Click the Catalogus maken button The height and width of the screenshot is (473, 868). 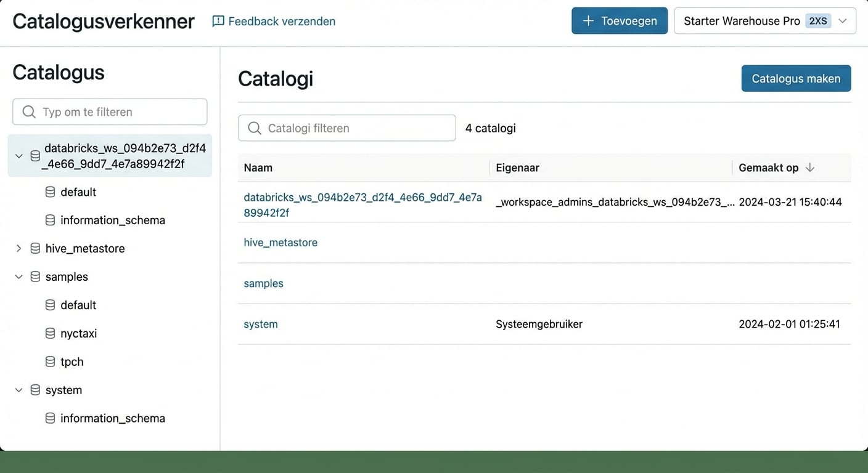796,78
